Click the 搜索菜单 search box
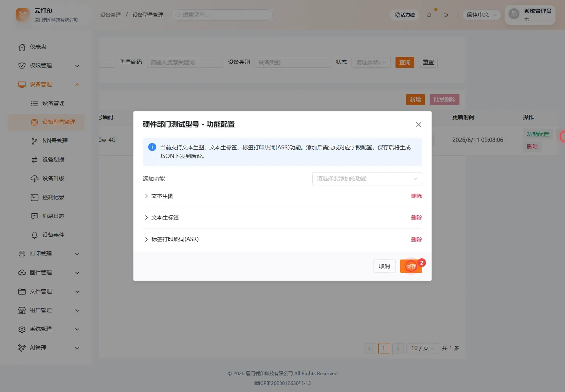Viewport: 565px width, 392px height. tap(222, 15)
